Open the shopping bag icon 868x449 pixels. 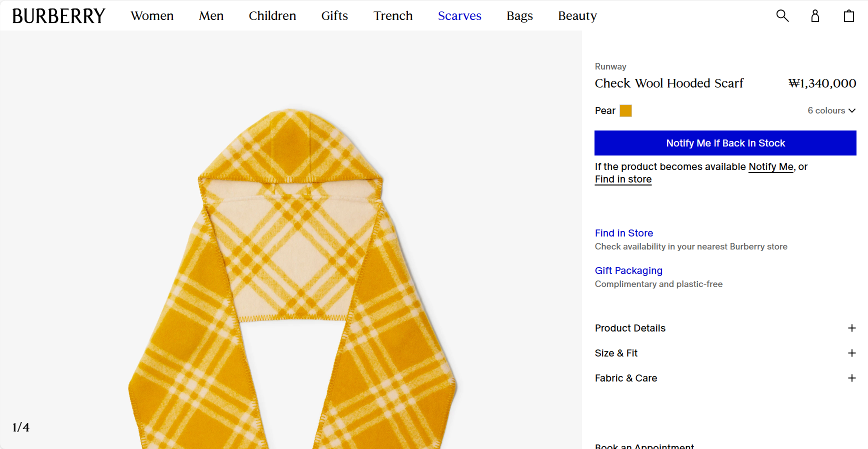click(849, 16)
